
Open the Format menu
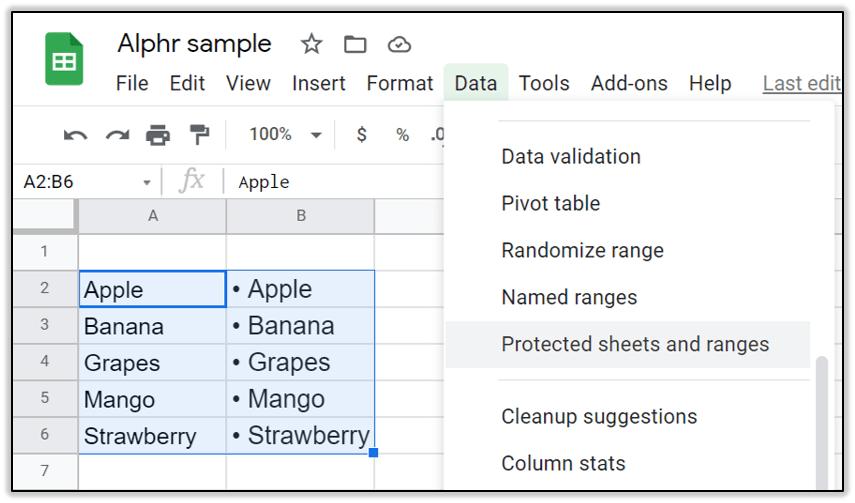point(400,83)
